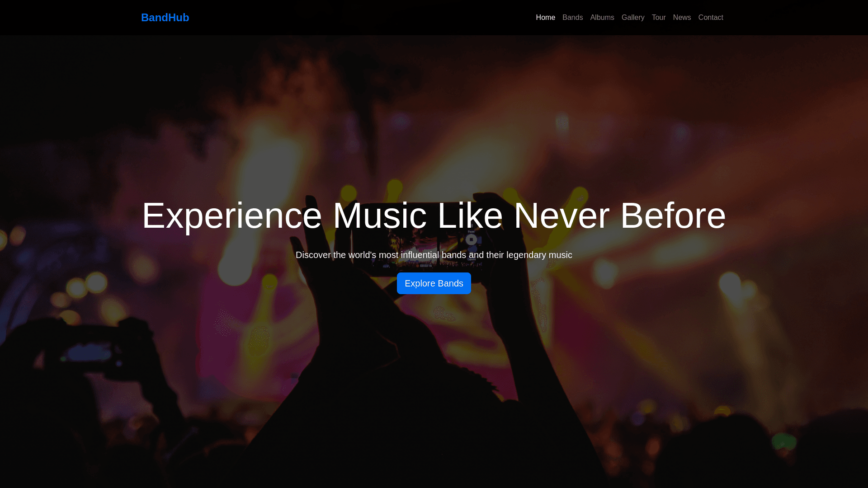Open the News nav link
The image size is (868, 488).
tap(682, 18)
